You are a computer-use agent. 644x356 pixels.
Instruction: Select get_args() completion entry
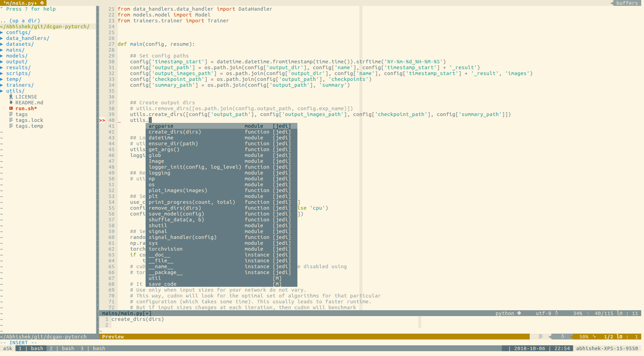221,149
